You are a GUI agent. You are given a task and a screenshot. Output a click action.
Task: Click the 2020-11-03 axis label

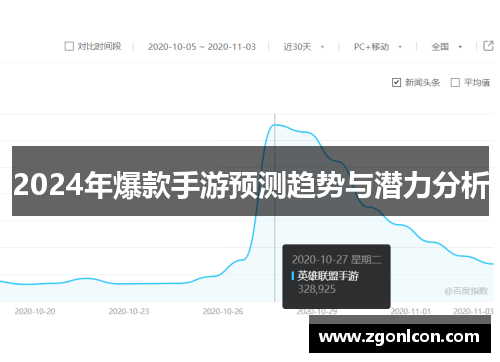(473, 311)
